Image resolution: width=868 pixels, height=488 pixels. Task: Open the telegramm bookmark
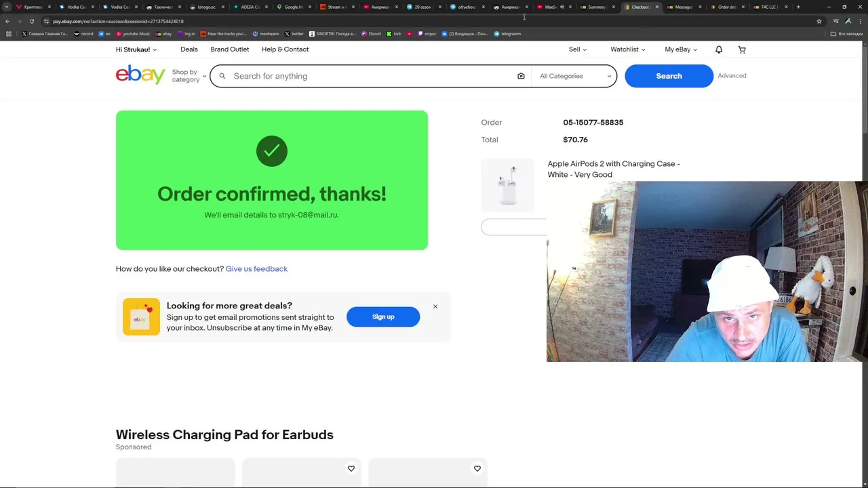[x=507, y=34]
